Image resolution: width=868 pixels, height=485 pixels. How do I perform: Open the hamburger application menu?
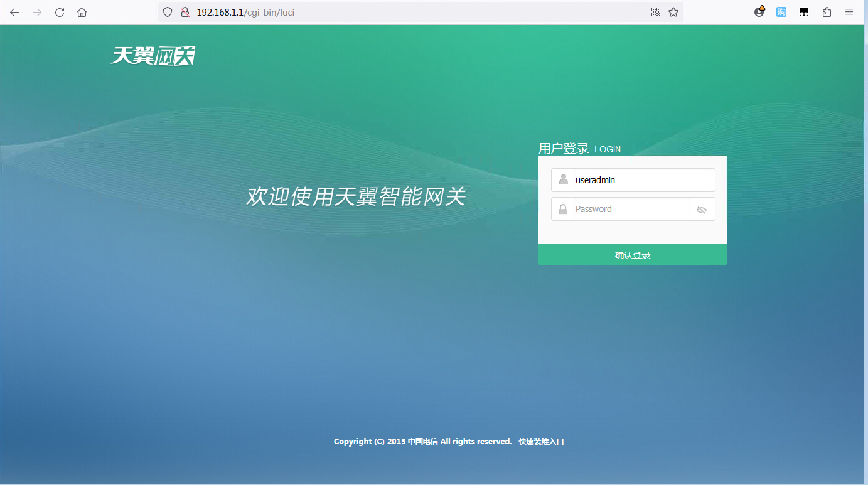[x=849, y=12]
